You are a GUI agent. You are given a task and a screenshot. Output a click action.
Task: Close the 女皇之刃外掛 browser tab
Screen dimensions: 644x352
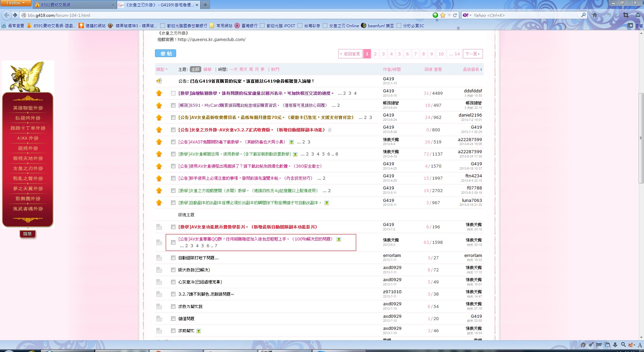pos(197,5)
